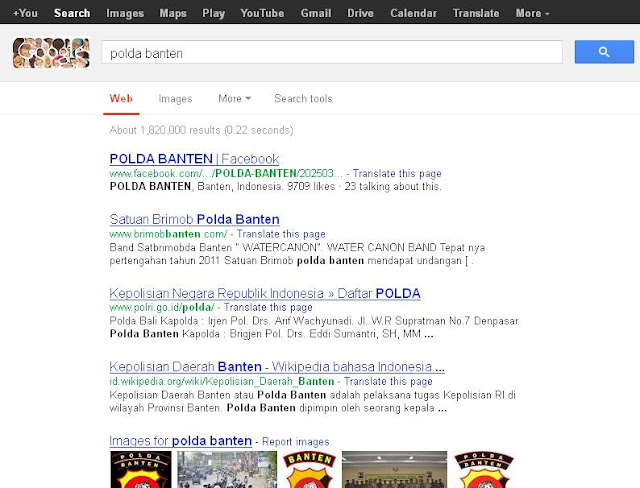Click the About 1,820,000 results text
640x488 pixels.
201,130
